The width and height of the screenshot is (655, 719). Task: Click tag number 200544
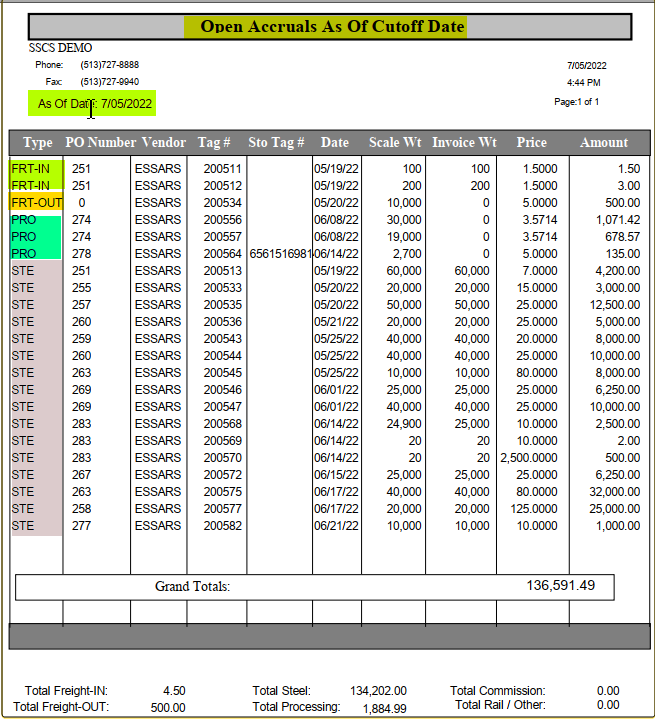click(x=222, y=355)
